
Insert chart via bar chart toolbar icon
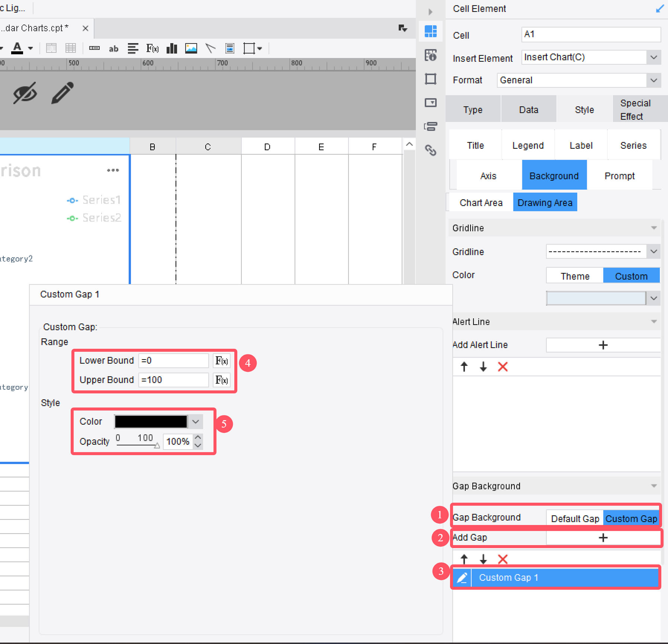pyautogui.click(x=172, y=48)
